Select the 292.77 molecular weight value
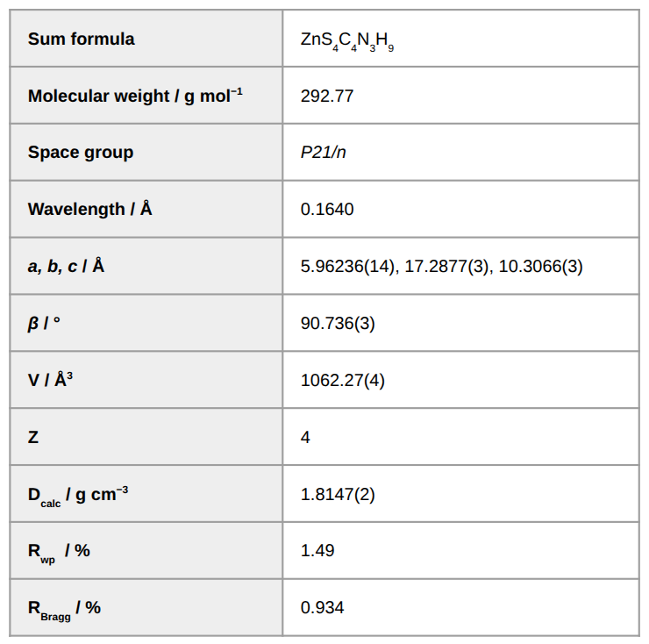The width and height of the screenshot is (649, 644). click(x=327, y=96)
